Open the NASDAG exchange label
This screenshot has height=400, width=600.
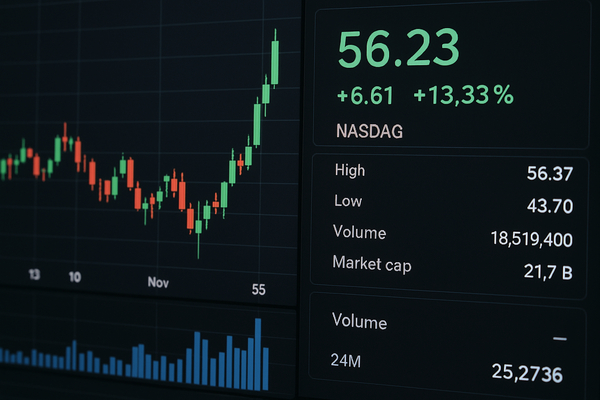(x=375, y=131)
